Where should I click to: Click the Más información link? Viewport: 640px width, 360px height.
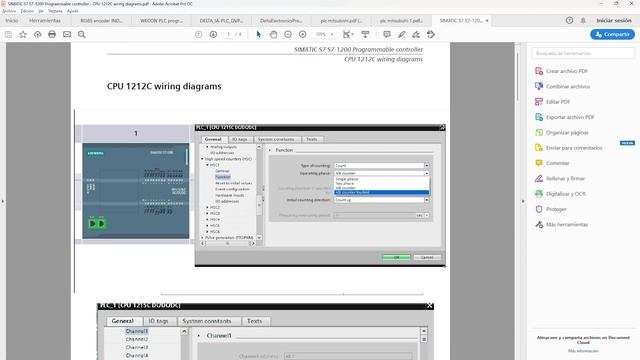(583, 351)
